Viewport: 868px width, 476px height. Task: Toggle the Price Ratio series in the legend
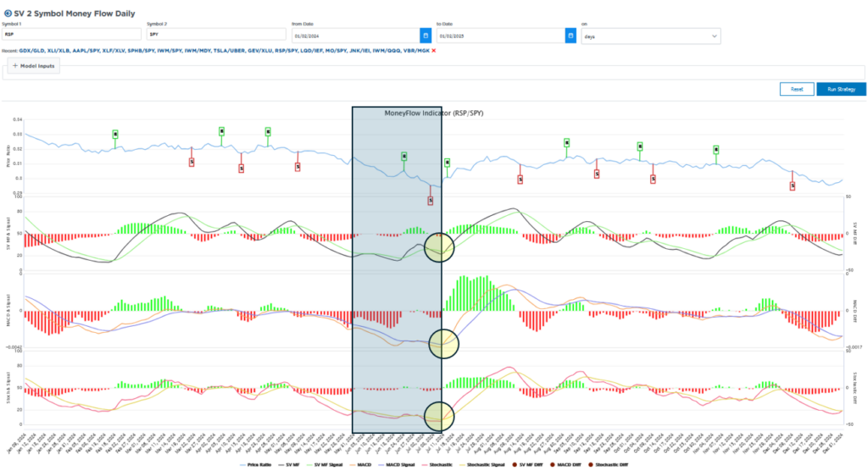[x=255, y=464]
